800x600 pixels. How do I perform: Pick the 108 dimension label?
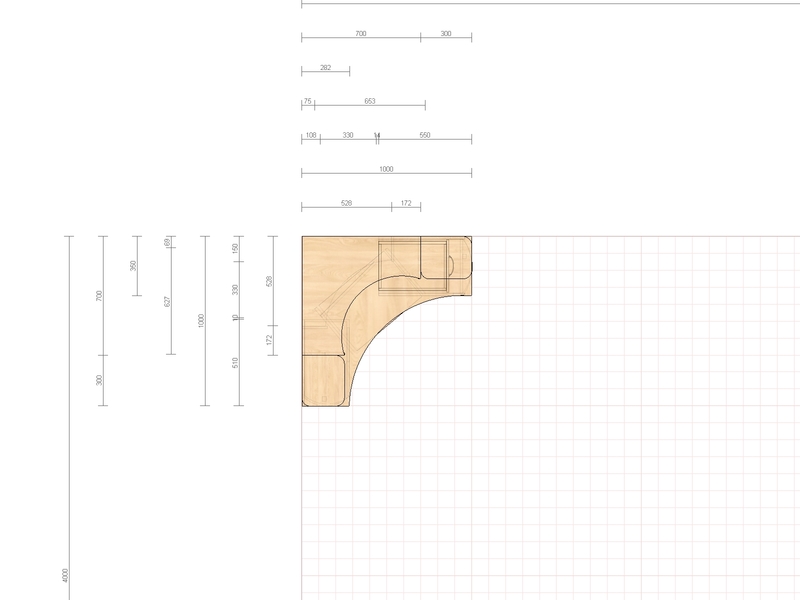tap(311, 135)
